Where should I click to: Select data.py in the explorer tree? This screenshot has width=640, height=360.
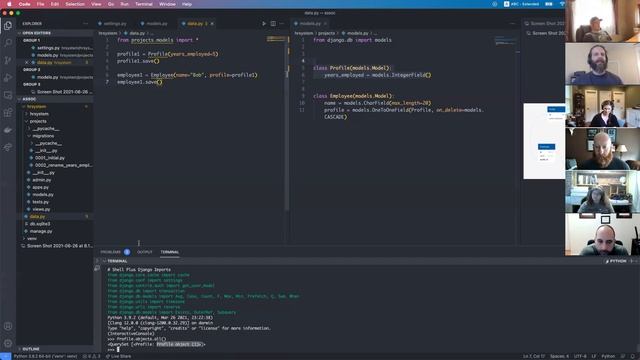pos(37,217)
